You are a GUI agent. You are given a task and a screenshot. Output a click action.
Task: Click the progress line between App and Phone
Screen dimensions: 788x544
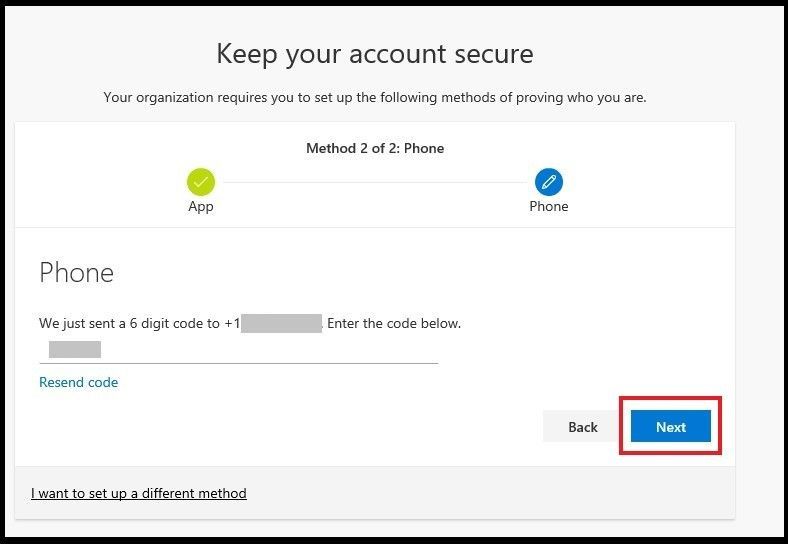375,182
